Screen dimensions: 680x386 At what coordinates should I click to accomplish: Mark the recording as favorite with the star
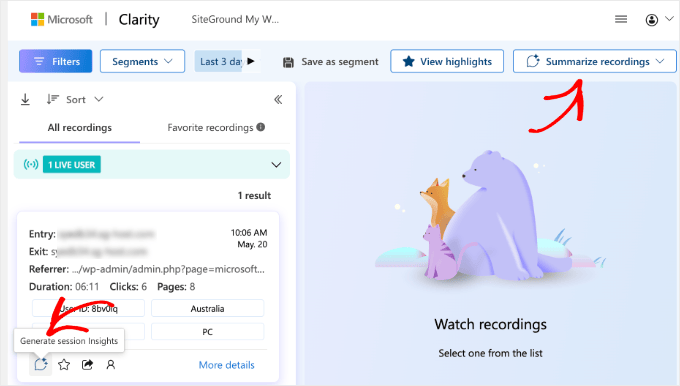coord(64,365)
